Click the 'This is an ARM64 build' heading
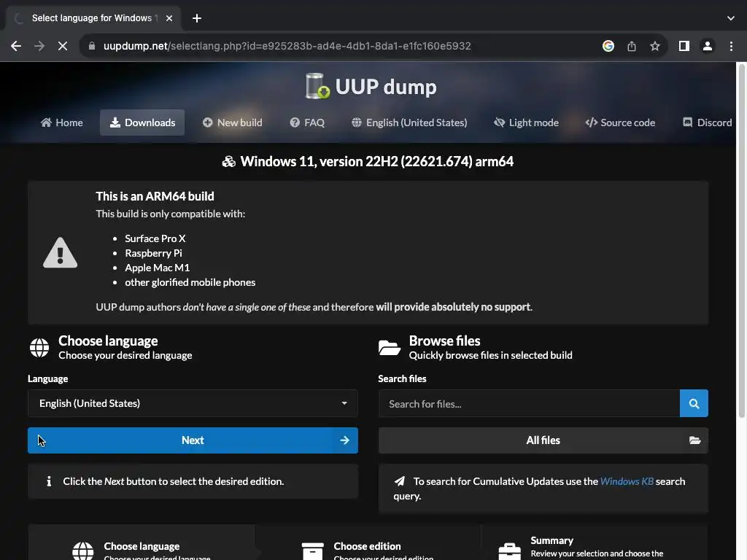Image resolution: width=747 pixels, height=560 pixels. click(x=155, y=196)
